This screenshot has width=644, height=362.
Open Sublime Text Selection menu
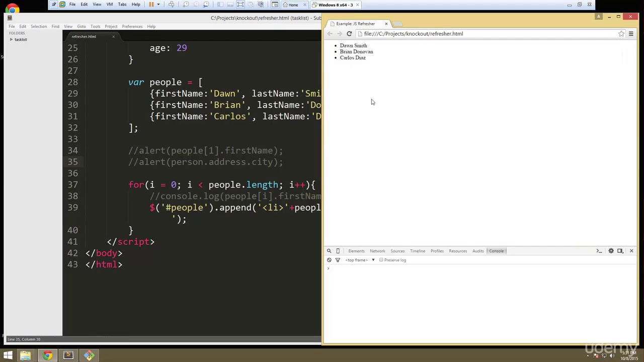39,26
